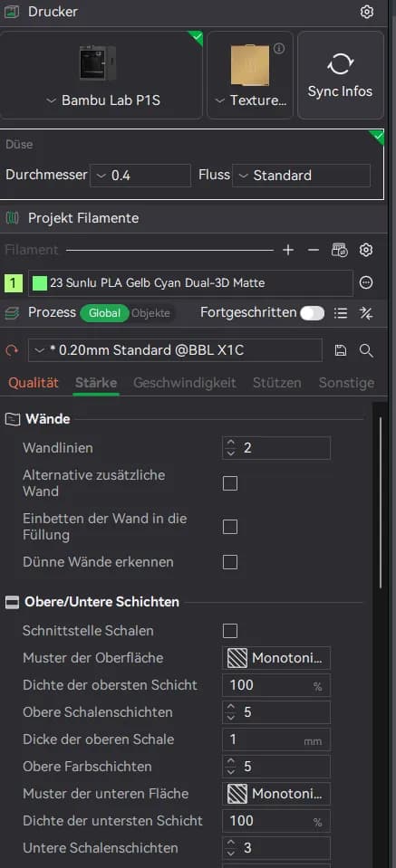Viewport: 396px width, 868px height.
Task: Open the filament options ellipsis button
Action: (x=365, y=283)
